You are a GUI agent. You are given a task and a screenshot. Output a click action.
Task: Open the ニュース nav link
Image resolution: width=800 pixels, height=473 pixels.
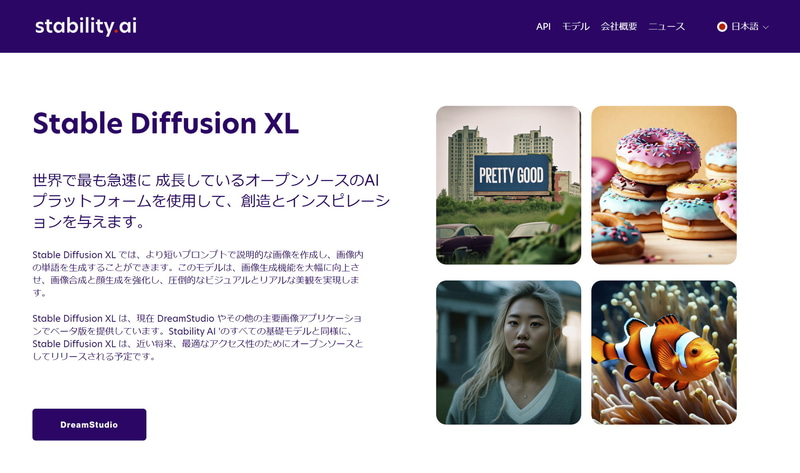[x=666, y=27]
